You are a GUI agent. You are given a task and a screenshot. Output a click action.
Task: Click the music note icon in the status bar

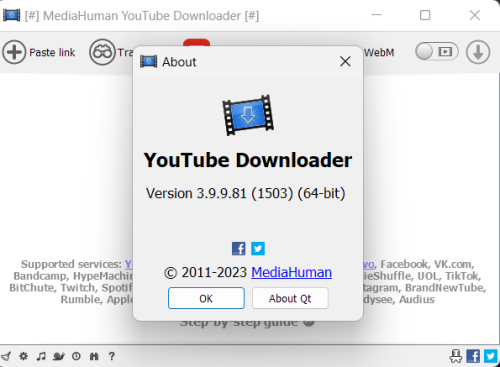pyautogui.click(x=41, y=356)
